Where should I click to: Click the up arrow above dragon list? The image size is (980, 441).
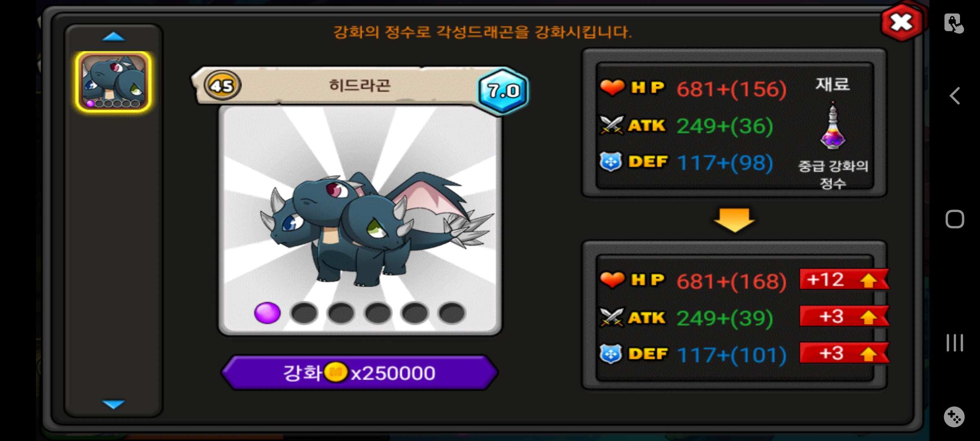[x=114, y=37]
